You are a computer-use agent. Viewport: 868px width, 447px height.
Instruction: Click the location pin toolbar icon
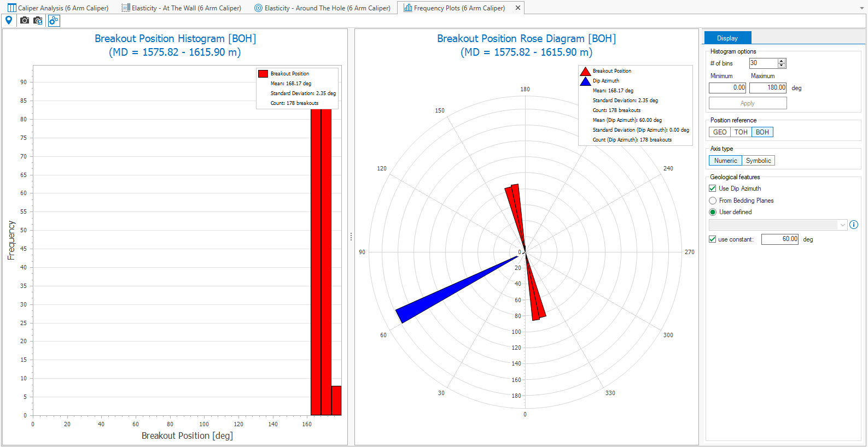pyautogui.click(x=9, y=20)
